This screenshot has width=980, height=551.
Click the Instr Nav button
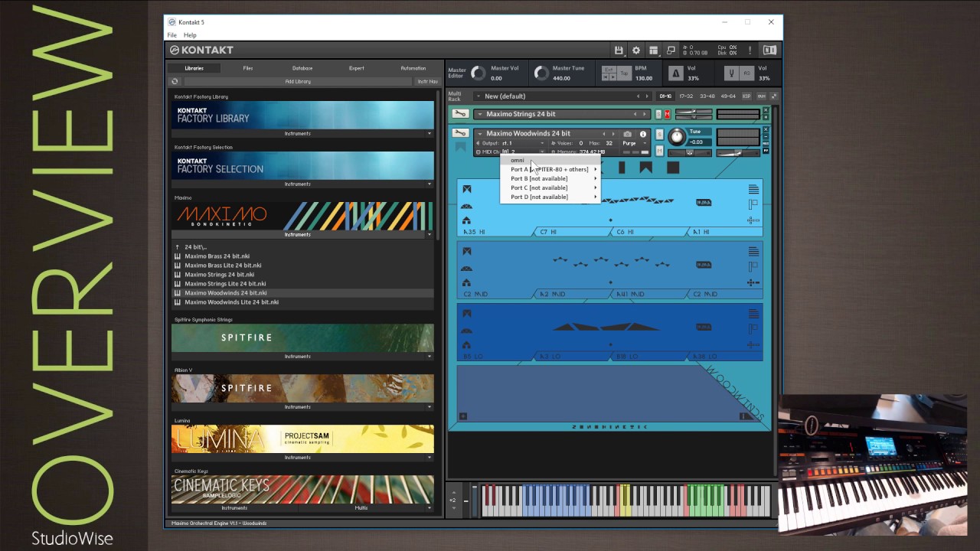[x=427, y=81]
